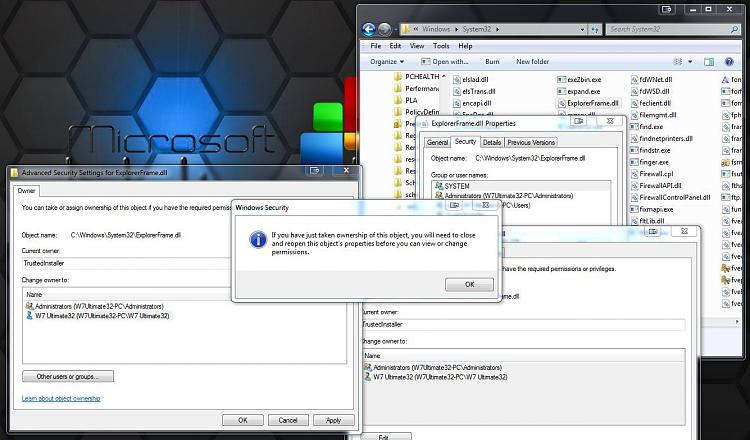Image resolution: width=750 pixels, height=440 pixels.
Task: Click the Current owner TrustedInstaller field
Action: [127, 264]
